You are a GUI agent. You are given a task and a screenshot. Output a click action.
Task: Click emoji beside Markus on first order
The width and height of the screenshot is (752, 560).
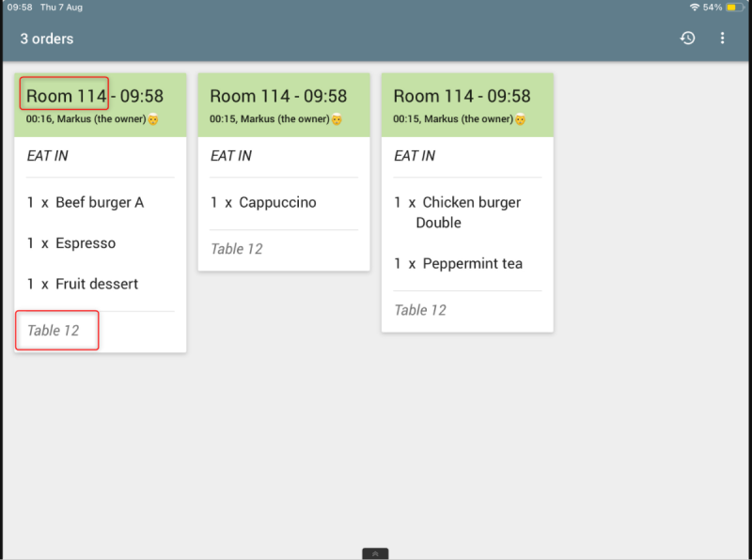click(152, 119)
